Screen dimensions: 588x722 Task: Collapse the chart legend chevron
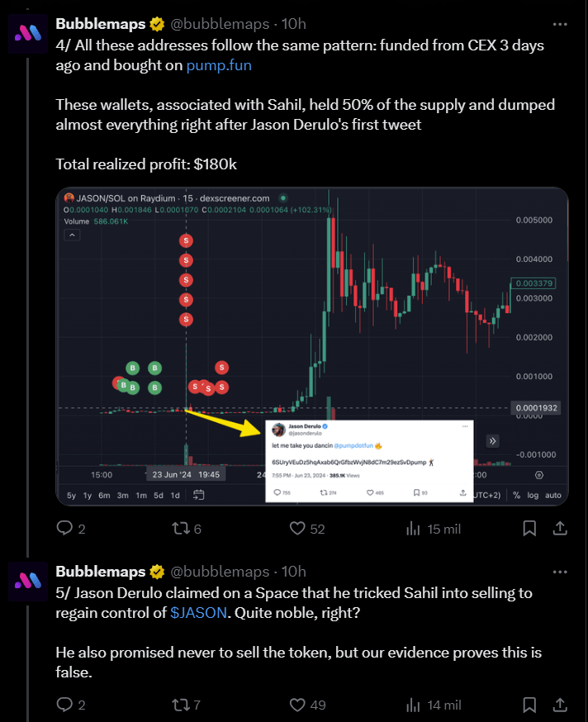click(x=72, y=235)
